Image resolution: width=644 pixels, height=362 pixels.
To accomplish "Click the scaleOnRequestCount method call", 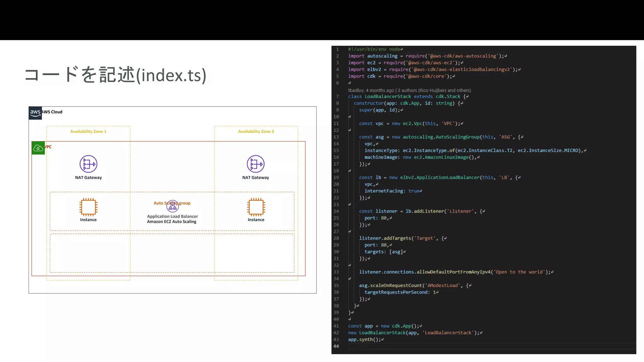I will 396,285.
